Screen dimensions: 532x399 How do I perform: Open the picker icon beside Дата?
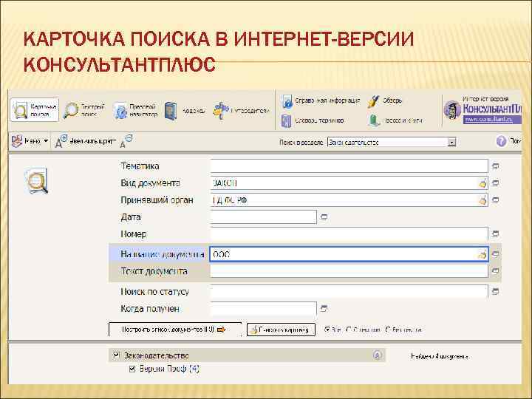324,217
